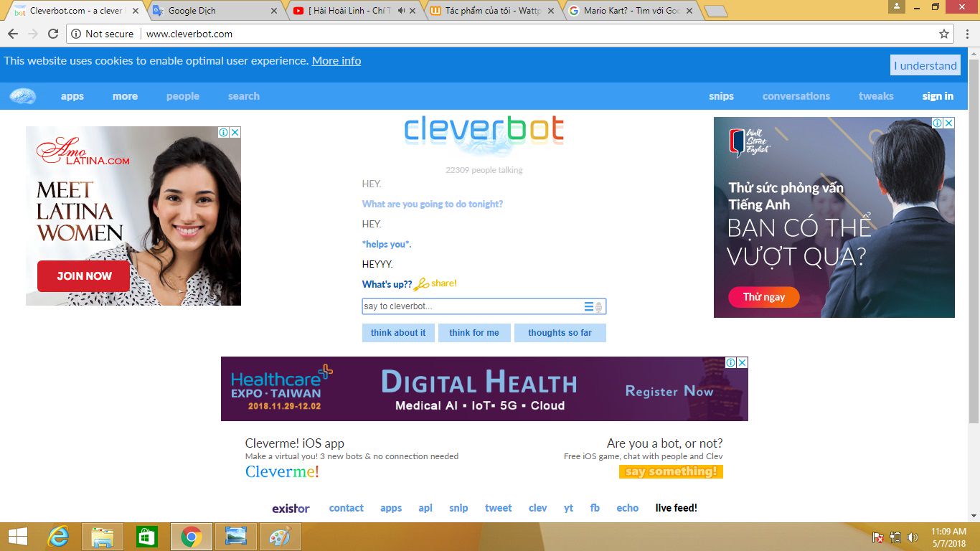Go back with the browser back arrow
The height and width of the screenshot is (551, 980).
12,34
